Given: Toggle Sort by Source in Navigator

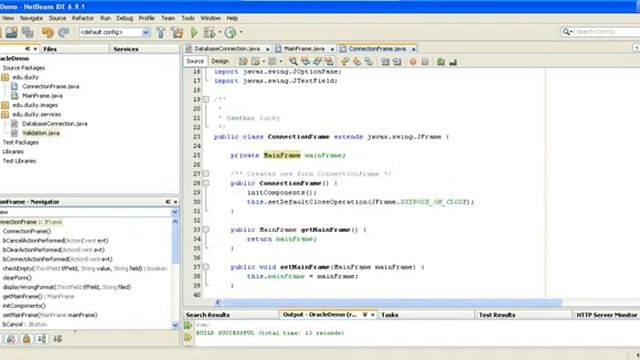Looking at the screenshot, I should (x=57, y=339).
